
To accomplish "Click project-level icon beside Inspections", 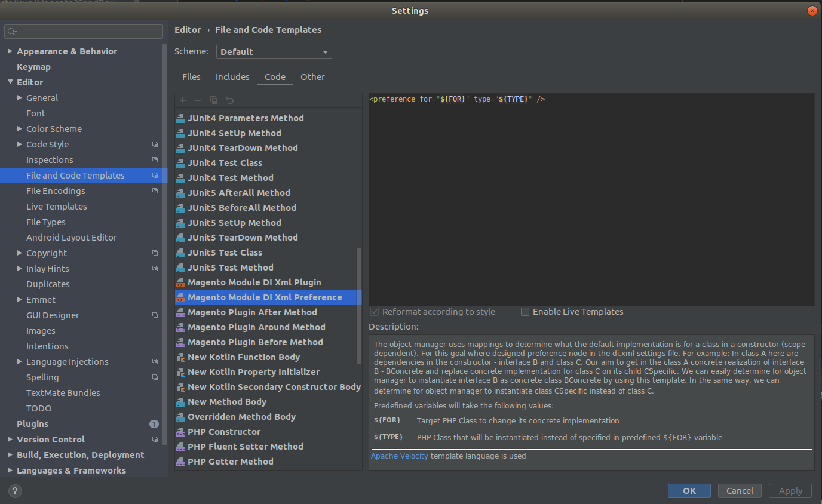I will click(155, 160).
